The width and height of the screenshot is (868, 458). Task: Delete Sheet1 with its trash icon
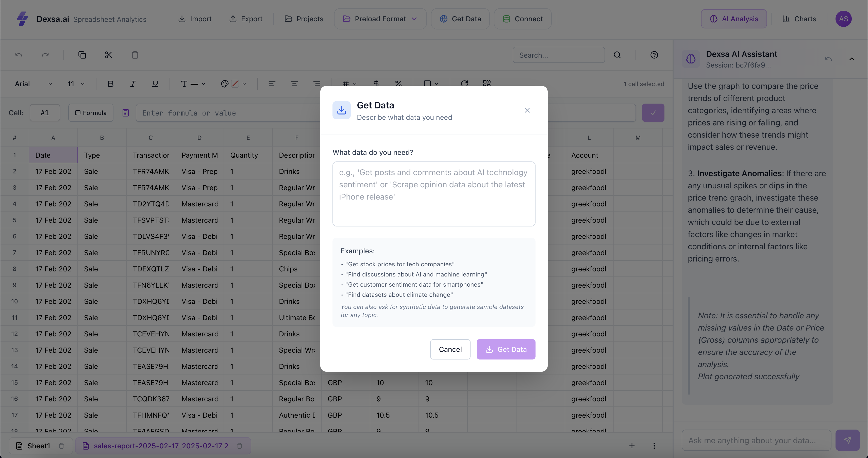point(61,446)
